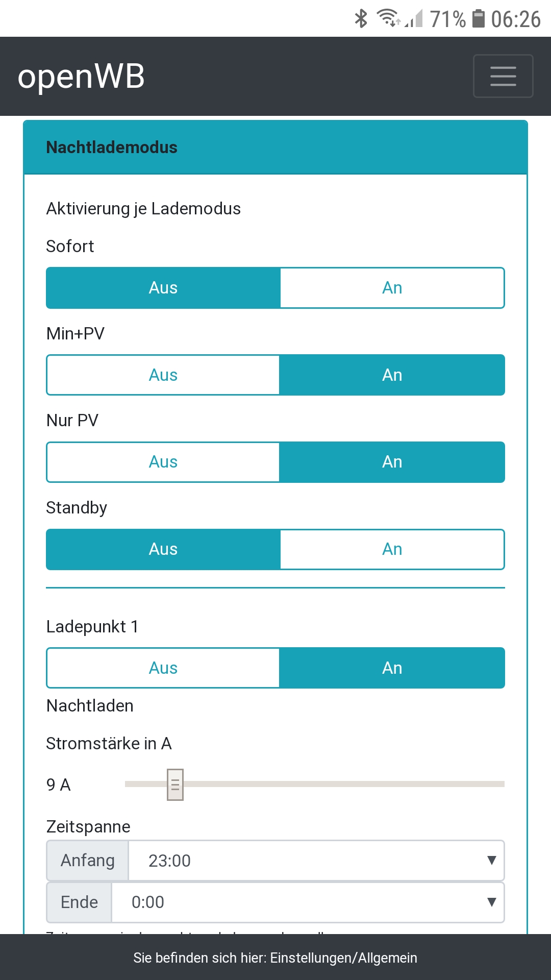Select An for Ladepunkt 1
Image resolution: width=551 pixels, height=980 pixels.
point(392,668)
